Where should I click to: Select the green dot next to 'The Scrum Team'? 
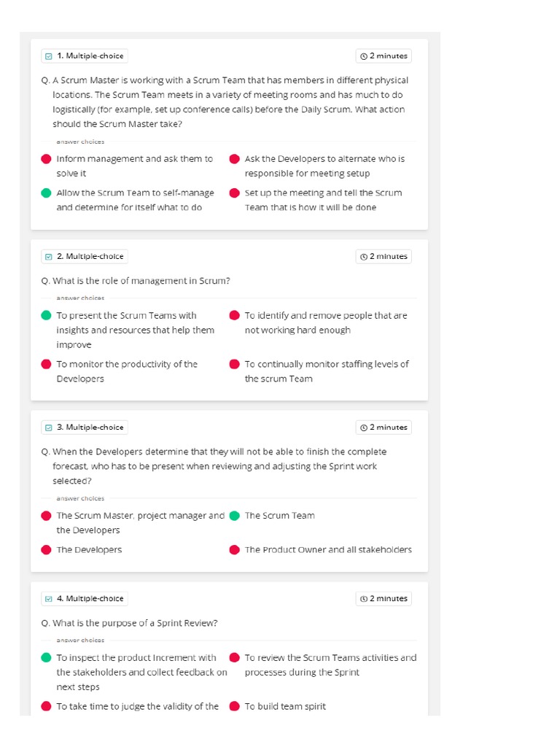click(234, 516)
